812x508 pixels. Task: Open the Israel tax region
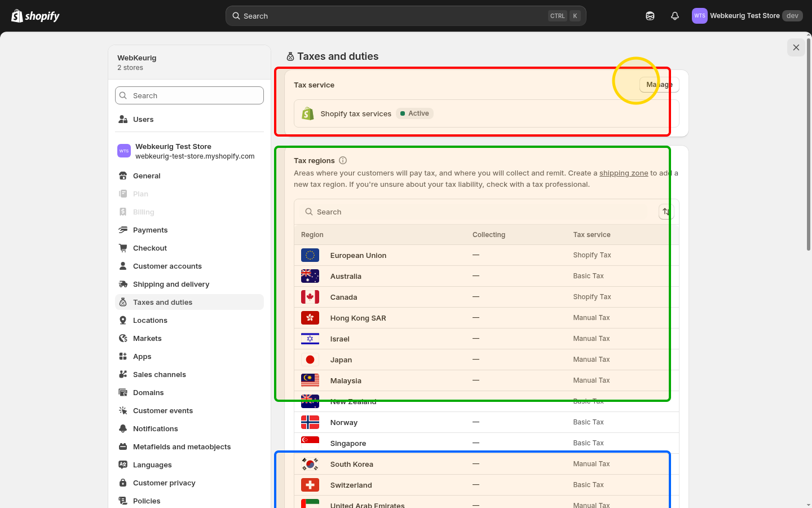(x=487, y=339)
